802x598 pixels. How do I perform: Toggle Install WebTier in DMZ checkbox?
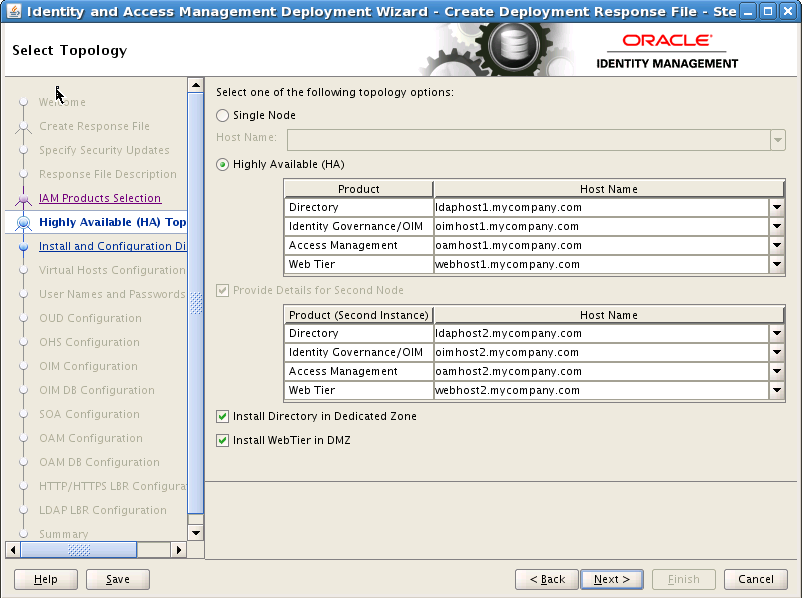pyautogui.click(x=222, y=440)
